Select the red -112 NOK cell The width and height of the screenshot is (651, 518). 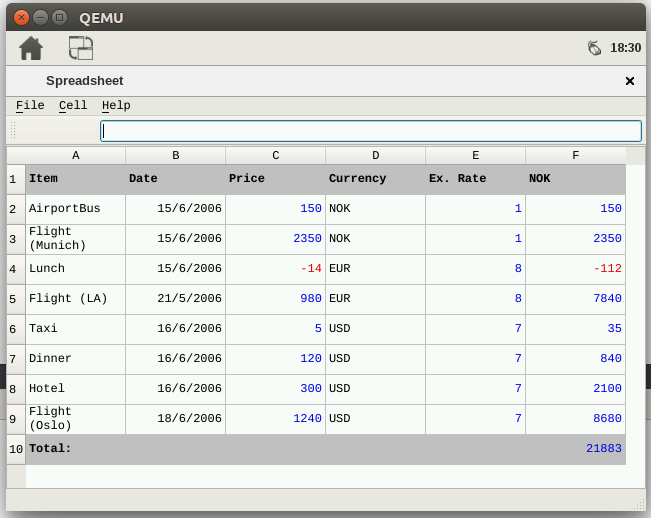click(575, 269)
